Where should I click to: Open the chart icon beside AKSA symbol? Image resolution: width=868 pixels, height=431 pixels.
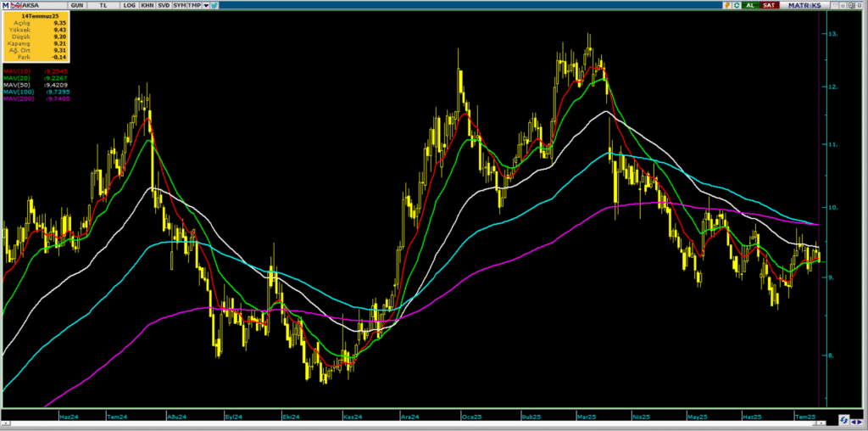pos(16,6)
